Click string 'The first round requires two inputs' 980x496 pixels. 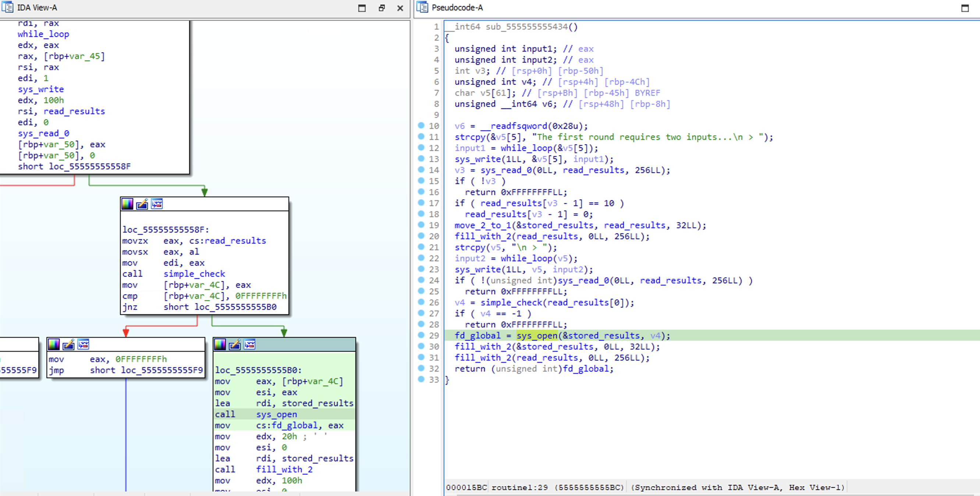(x=626, y=137)
